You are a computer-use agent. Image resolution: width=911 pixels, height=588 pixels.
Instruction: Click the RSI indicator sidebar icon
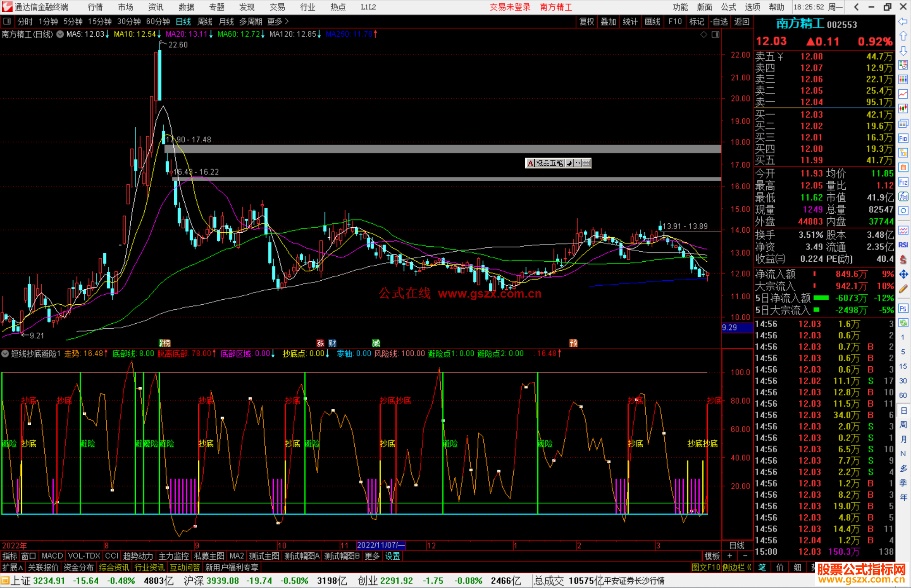tap(903, 245)
